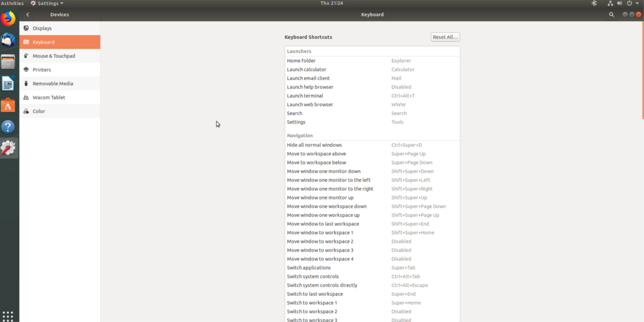Click the Super+Tab shortcut value

coord(403,268)
